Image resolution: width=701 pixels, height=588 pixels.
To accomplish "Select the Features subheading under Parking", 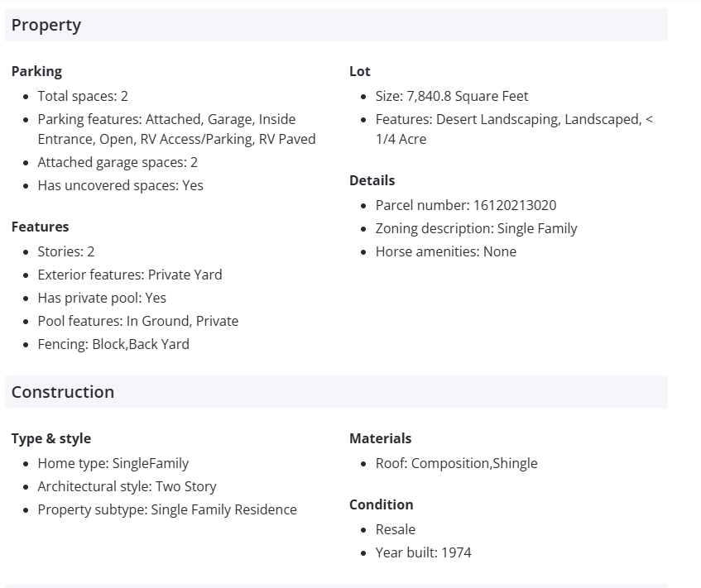I will click(40, 227).
